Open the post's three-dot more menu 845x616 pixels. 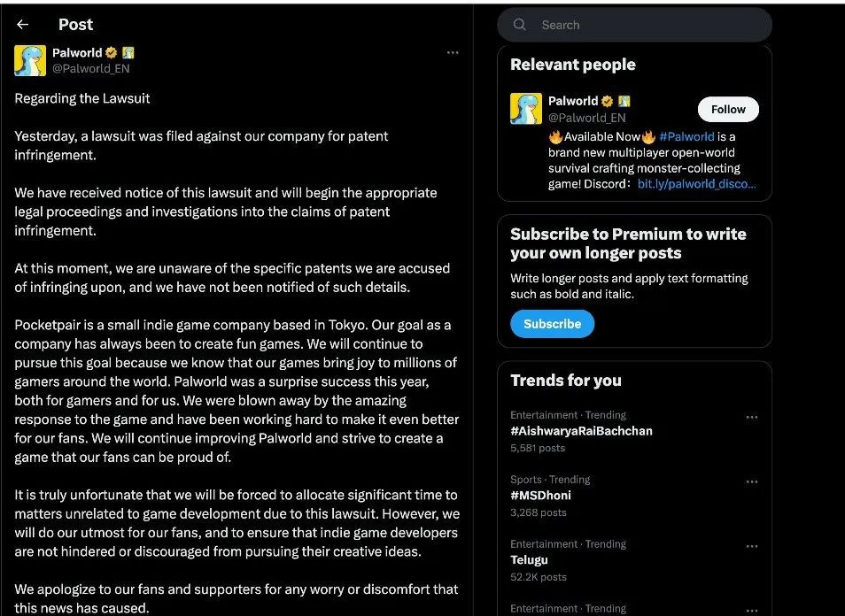coord(453,53)
